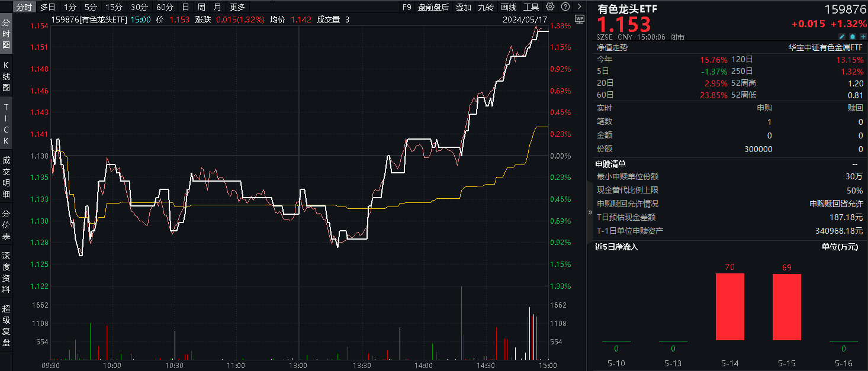Select K线图 in left sidebar

[7, 75]
